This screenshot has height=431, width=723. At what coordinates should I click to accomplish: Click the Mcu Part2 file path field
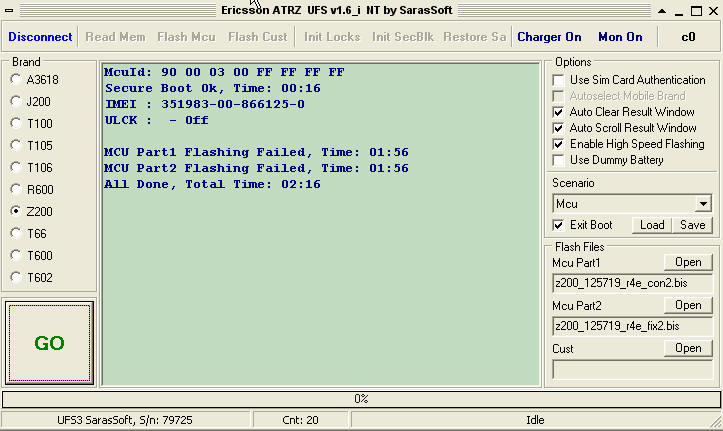632,326
